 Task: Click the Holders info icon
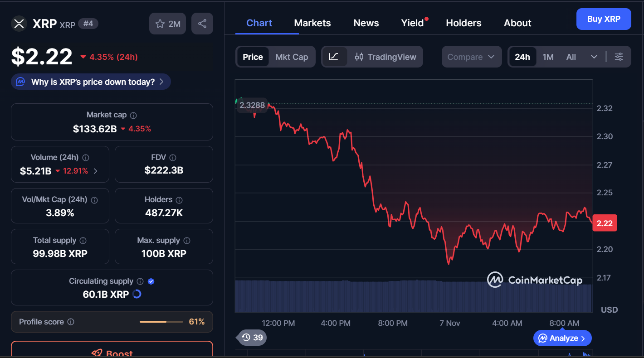179,200
